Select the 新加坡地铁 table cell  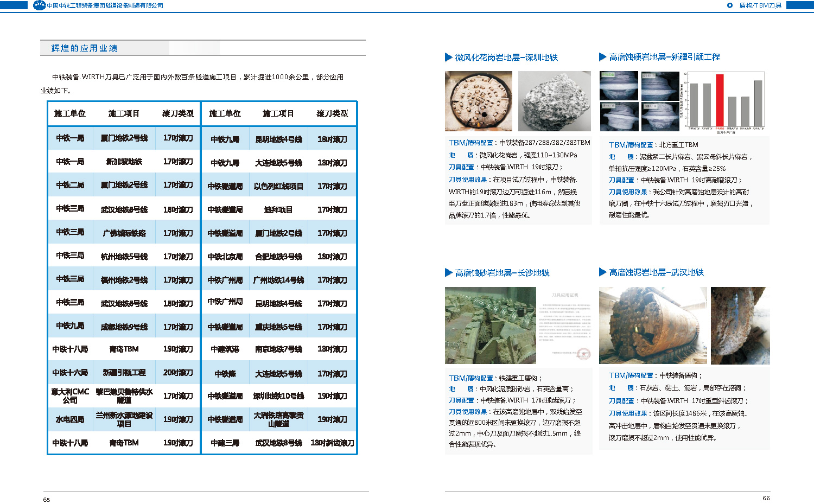pyautogui.click(x=124, y=162)
